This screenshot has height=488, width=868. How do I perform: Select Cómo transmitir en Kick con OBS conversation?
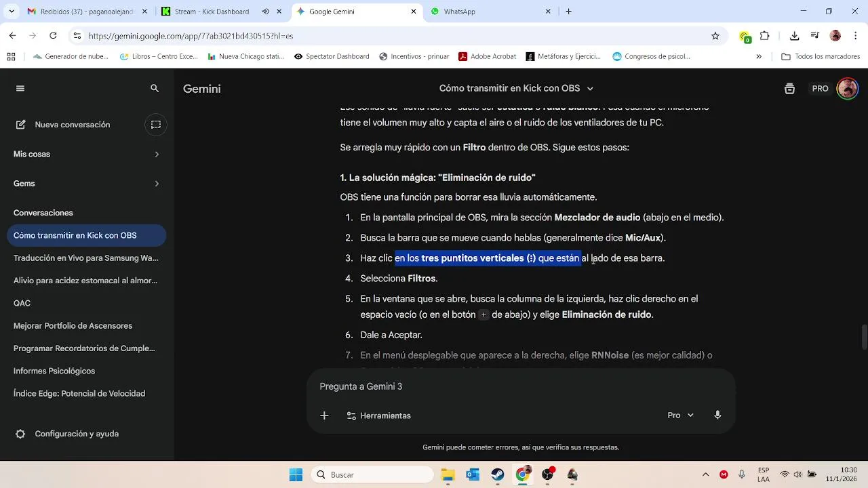[86, 235]
